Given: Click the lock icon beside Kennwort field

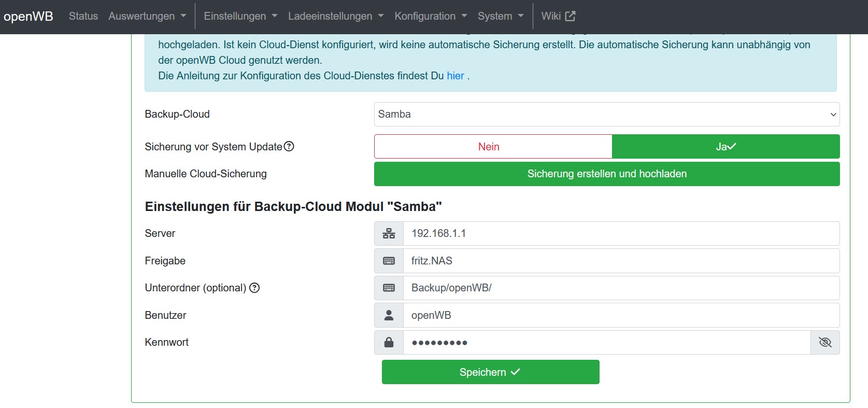Looking at the screenshot, I should [x=389, y=343].
